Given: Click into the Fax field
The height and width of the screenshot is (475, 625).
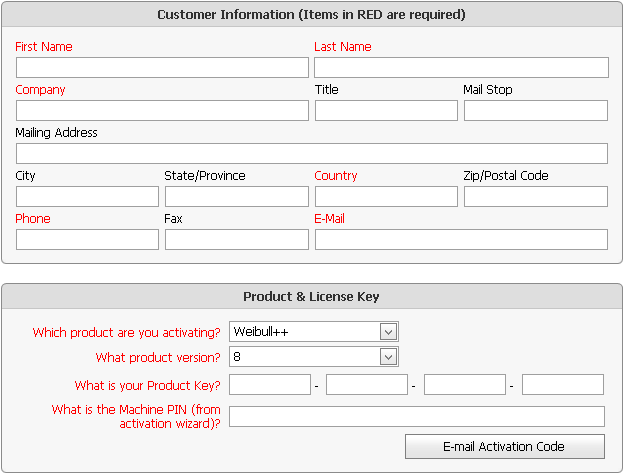Looking at the screenshot, I should pyautogui.click(x=236, y=240).
